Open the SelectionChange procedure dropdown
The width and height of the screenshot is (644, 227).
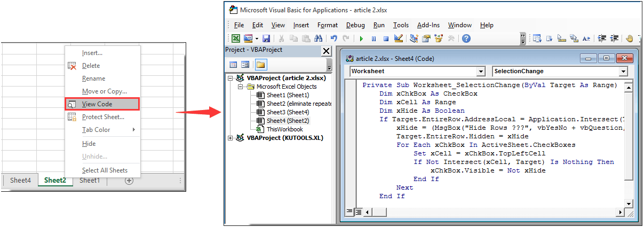tap(623, 72)
